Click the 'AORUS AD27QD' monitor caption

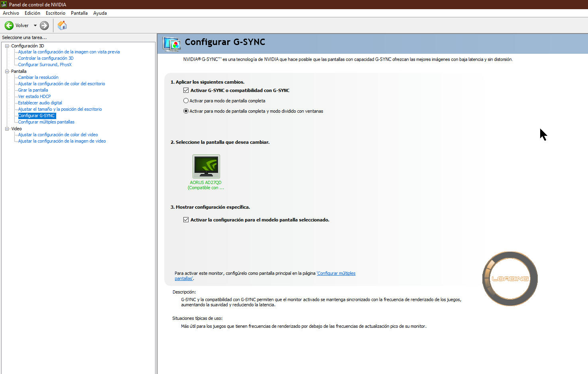coord(206,182)
